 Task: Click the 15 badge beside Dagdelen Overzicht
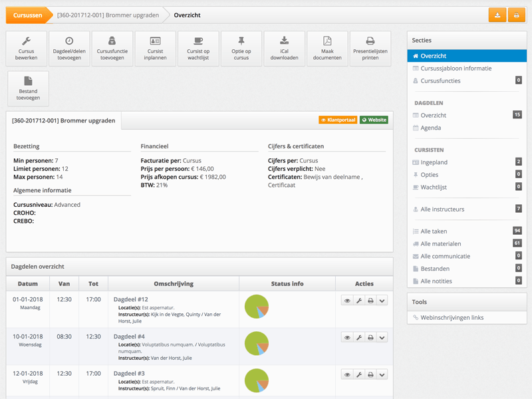click(x=517, y=114)
